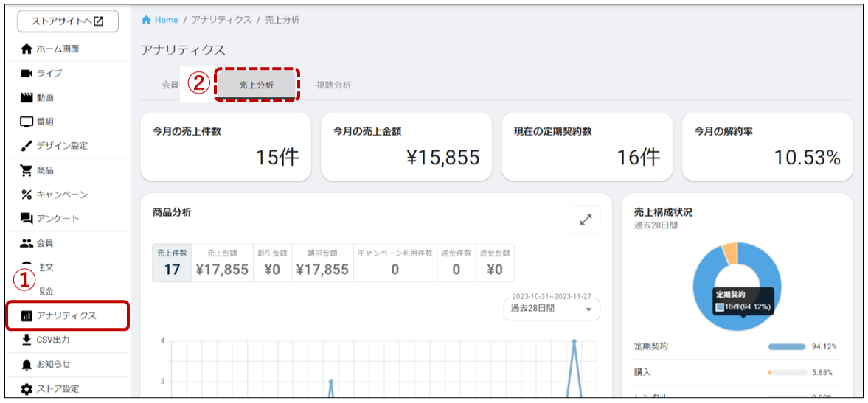868x403 pixels.
Task: Open the 過去28日間 period dropdown
Action: 552,309
